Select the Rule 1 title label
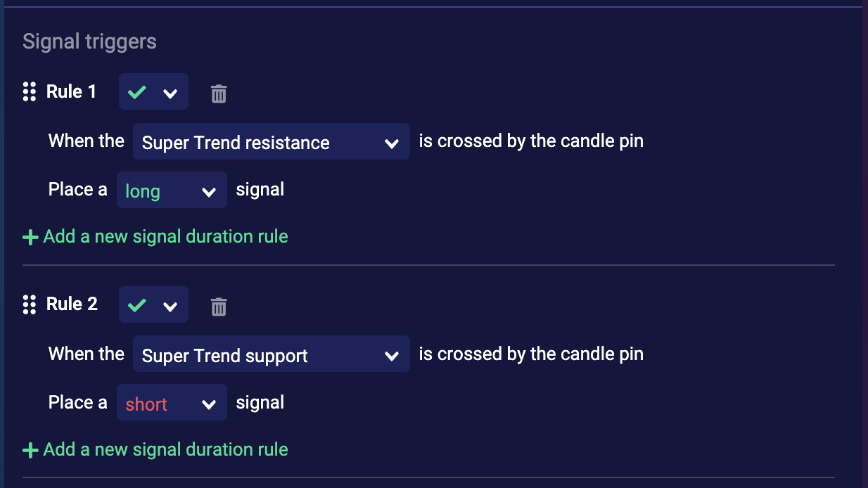868x488 pixels. [71, 91]
